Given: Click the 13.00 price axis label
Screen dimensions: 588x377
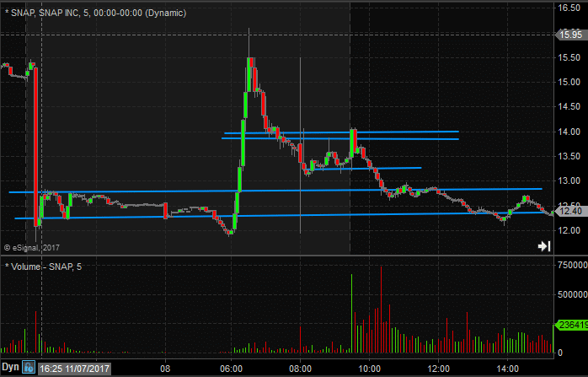Looking at the screenshot, I should tap(569, 181).
